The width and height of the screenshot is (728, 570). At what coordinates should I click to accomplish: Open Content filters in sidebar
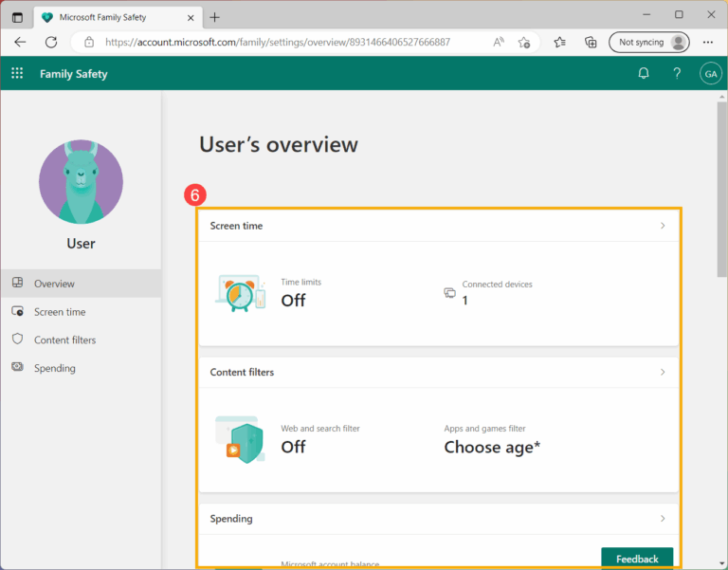click(64, 340)
